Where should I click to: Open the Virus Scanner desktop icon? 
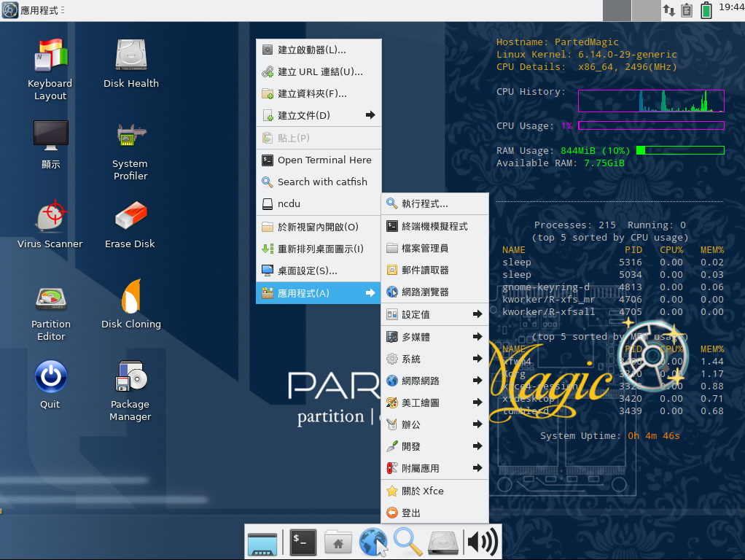[x=50, y=223]
